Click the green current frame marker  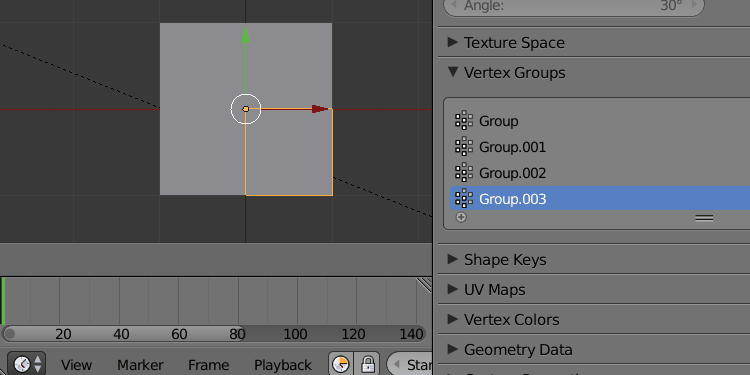tap(3, 300)
